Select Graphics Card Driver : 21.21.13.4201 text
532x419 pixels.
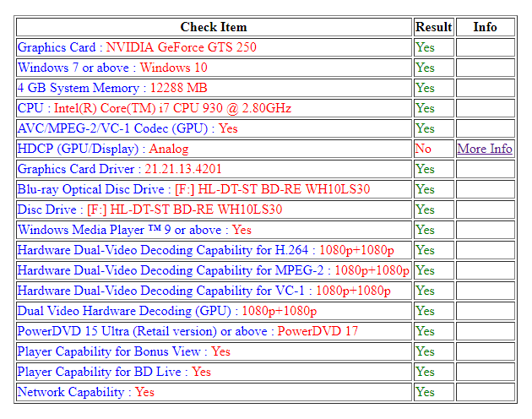click(119, 169)
